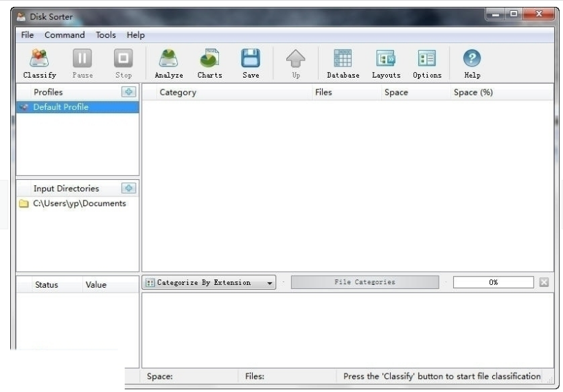Image resolution: width=563 pixels, height=392 pixels.
Task: Click the File Categories button
Action: (365, 282)
